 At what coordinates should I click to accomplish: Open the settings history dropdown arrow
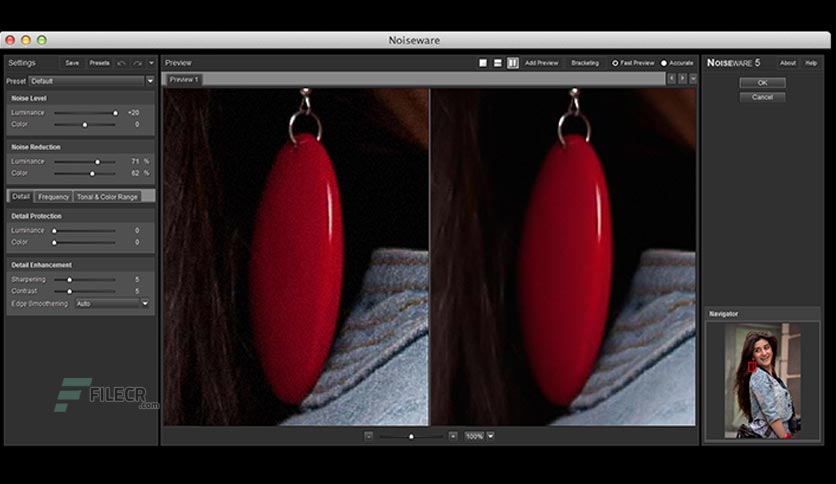151,63
